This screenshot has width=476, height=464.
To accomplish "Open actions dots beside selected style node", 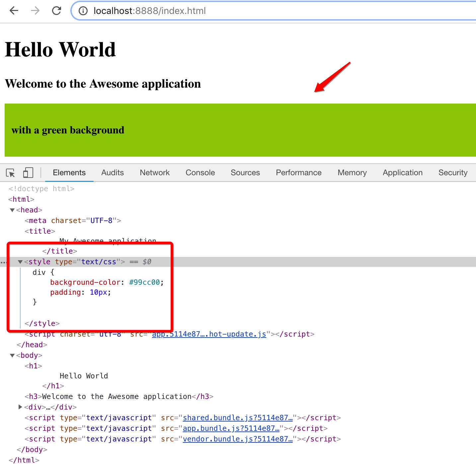I will (3, 262).
